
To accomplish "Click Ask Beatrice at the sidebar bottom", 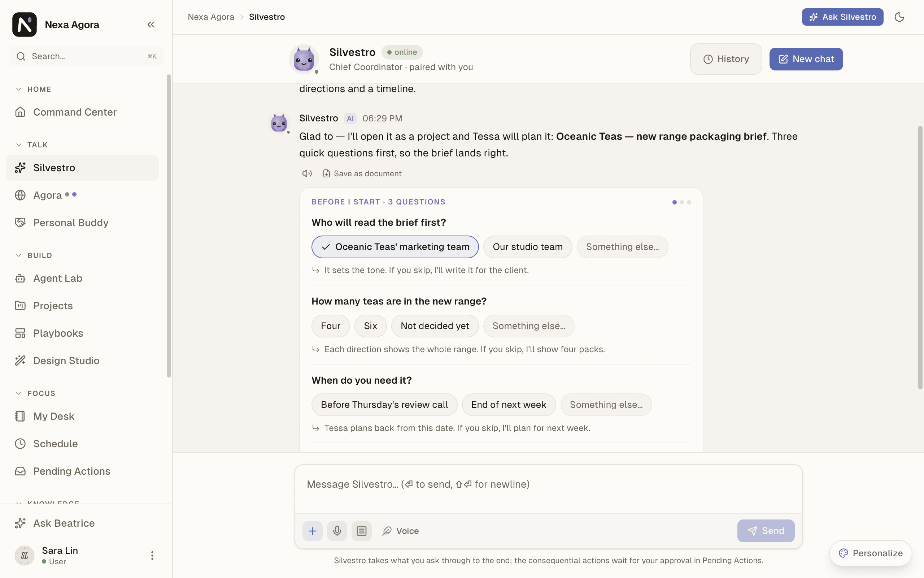I will pyautogui.click(x=82, y=523).
